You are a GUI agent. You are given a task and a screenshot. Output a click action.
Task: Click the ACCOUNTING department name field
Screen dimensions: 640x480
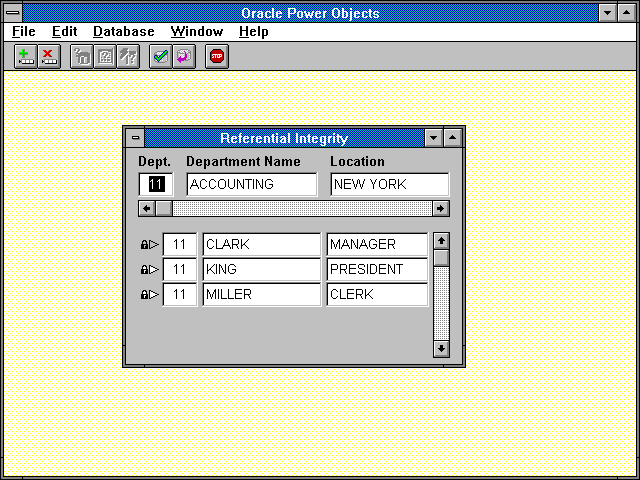click(x=251, y=184)
